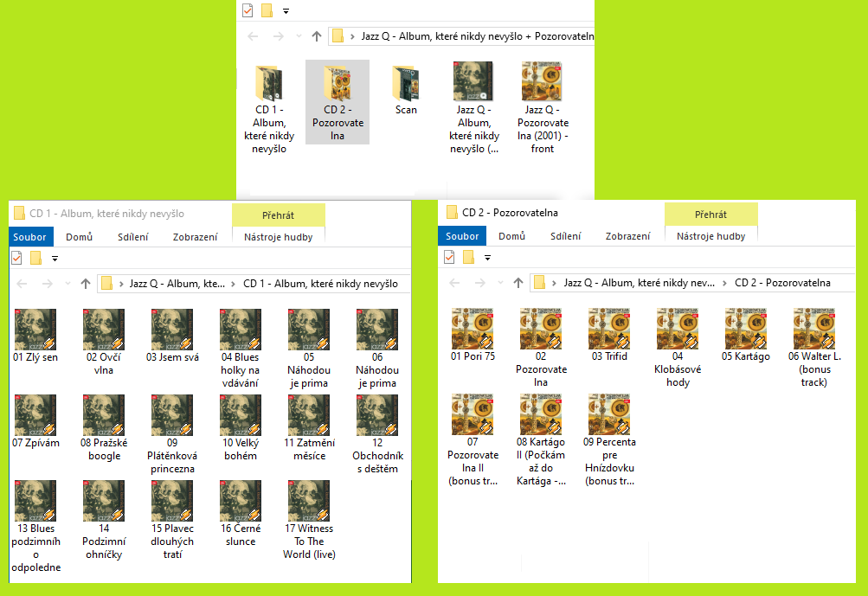Expand recent locations dropdown in CD 2 window
868x596 pixels.
(x=500, y=282)
